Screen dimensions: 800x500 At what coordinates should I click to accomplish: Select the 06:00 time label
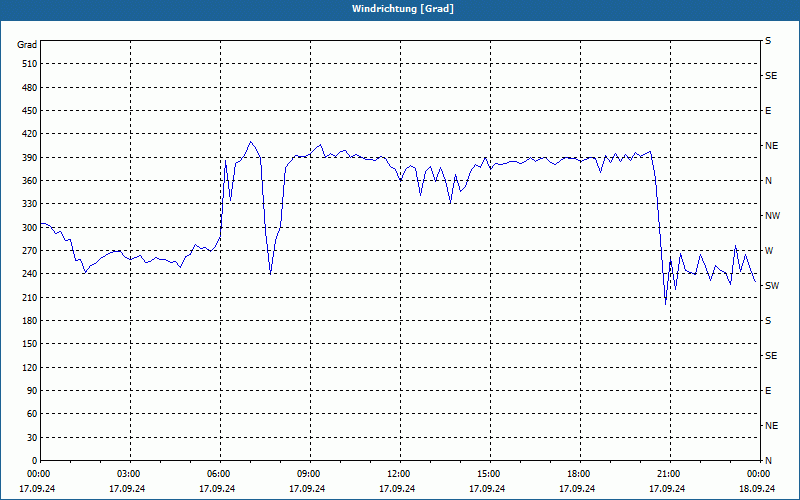218,473
